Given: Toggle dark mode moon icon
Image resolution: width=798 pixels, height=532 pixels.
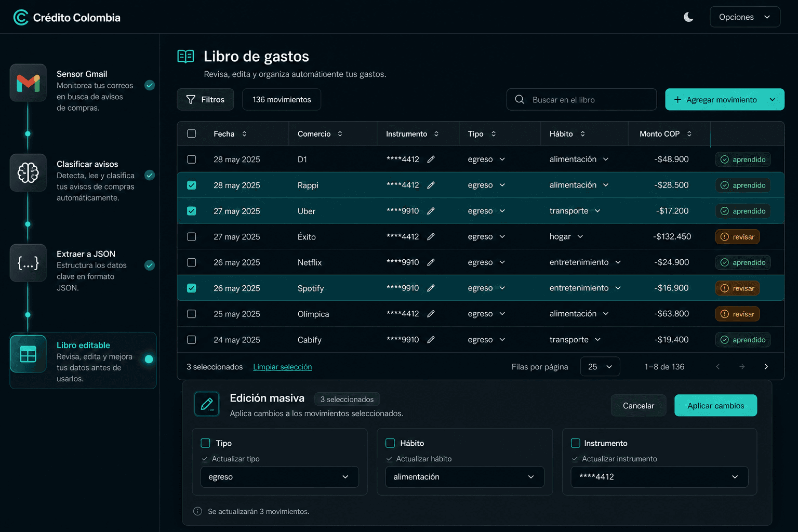Looking at the screenshot, I should click(688, 17).
